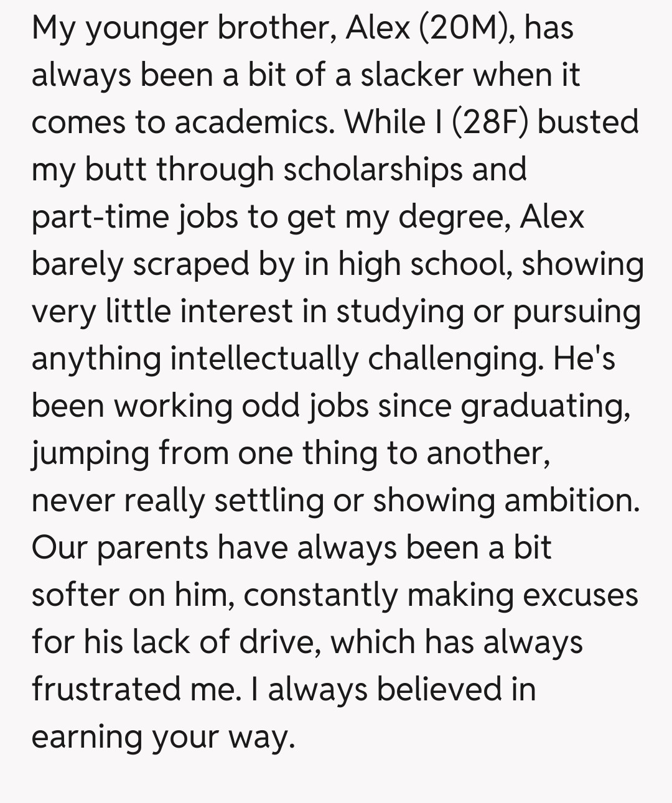
Task: Click the word "jumping" in the text
Action: point(91,454)
